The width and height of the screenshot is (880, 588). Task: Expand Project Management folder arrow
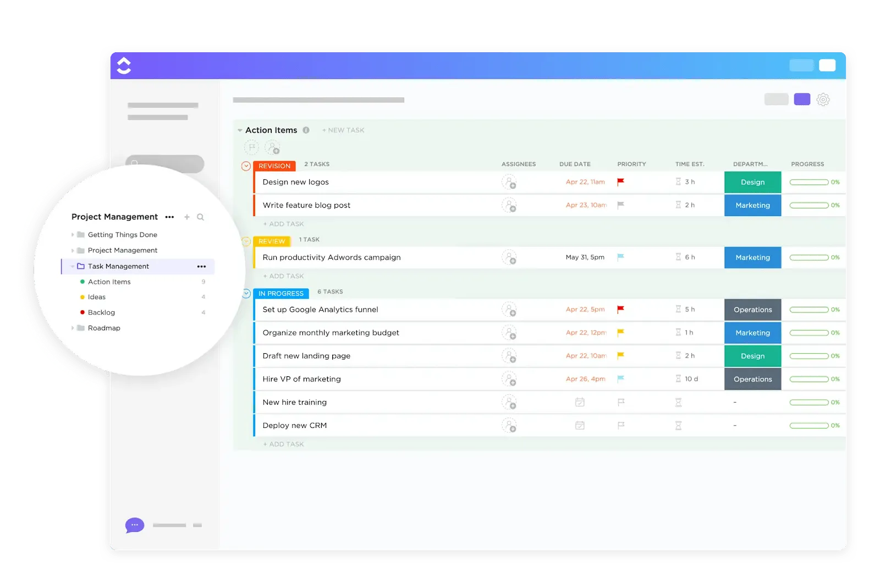(x=73, y=250)
